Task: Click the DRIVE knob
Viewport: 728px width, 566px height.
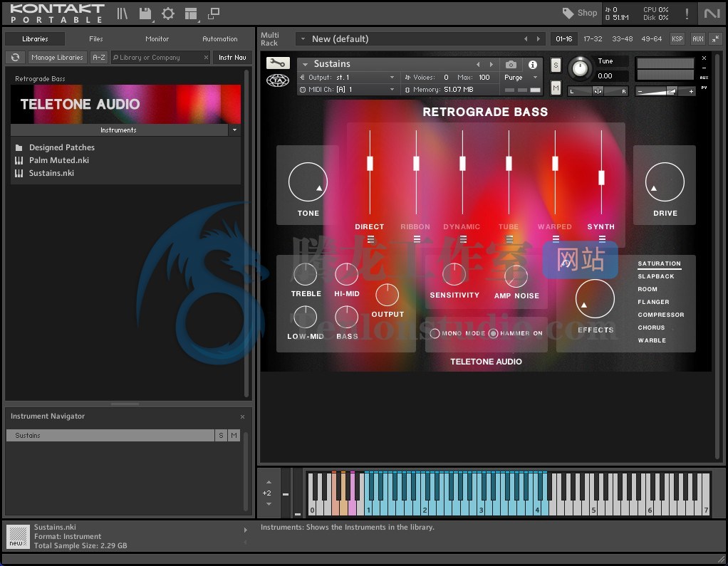Action: (665, 182)
